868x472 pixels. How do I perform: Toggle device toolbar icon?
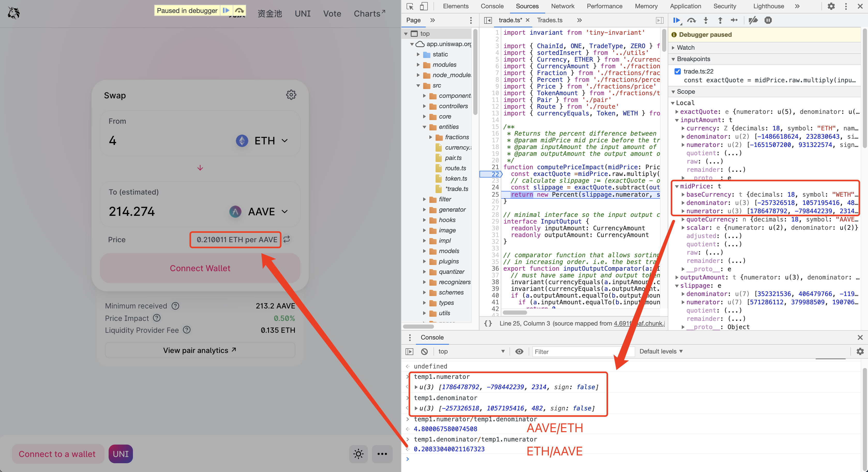424,6
